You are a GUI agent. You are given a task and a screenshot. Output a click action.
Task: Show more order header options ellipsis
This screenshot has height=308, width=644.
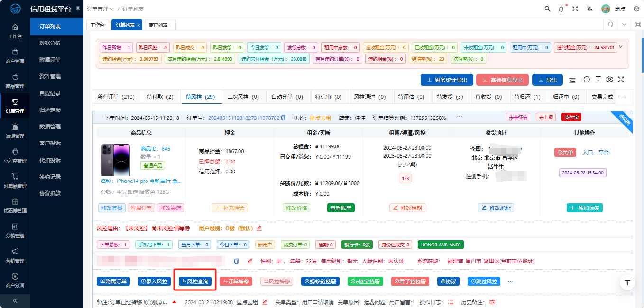[460, 117]
